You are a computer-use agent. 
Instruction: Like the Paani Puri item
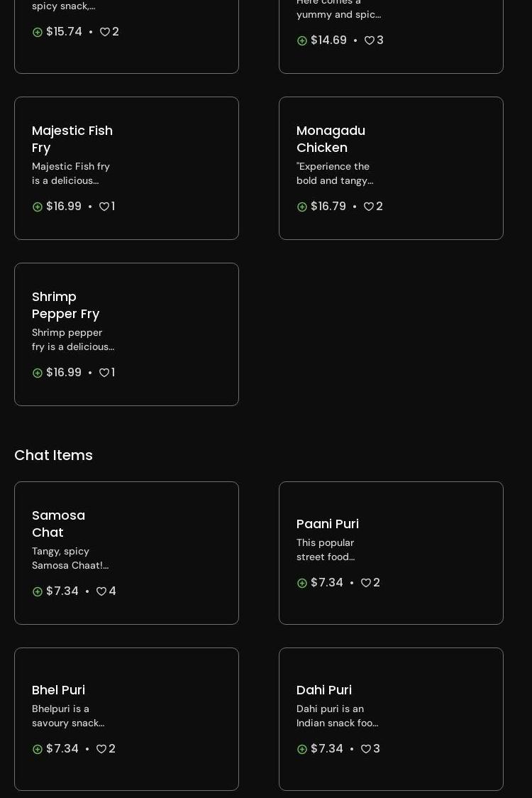[366, 583]
